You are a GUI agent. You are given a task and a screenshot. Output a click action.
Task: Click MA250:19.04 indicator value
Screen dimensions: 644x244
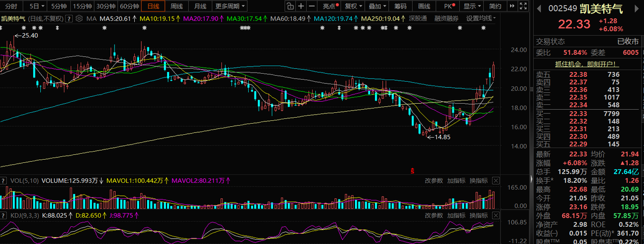click(x=380, y=18)
